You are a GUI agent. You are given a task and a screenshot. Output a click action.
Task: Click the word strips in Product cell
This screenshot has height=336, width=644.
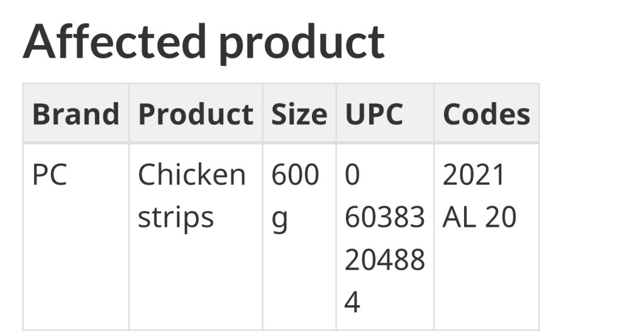click(175, 218)
